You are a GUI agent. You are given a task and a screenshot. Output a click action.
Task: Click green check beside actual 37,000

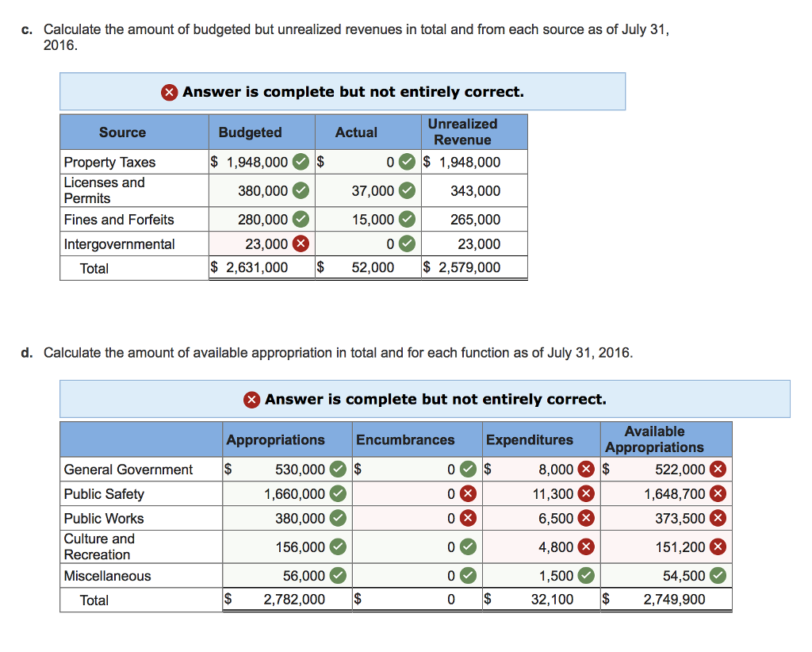click(x=407, y=190)
